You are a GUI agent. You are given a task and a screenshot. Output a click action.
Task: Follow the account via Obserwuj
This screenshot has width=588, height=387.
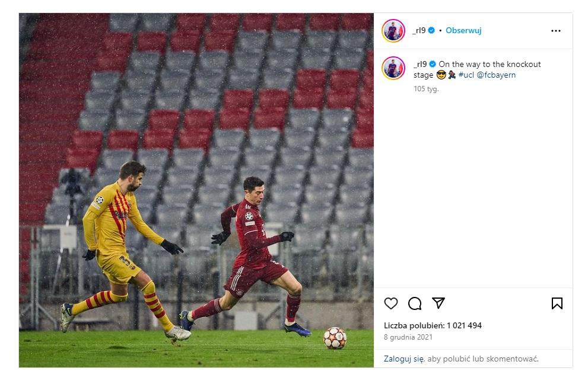463,30
